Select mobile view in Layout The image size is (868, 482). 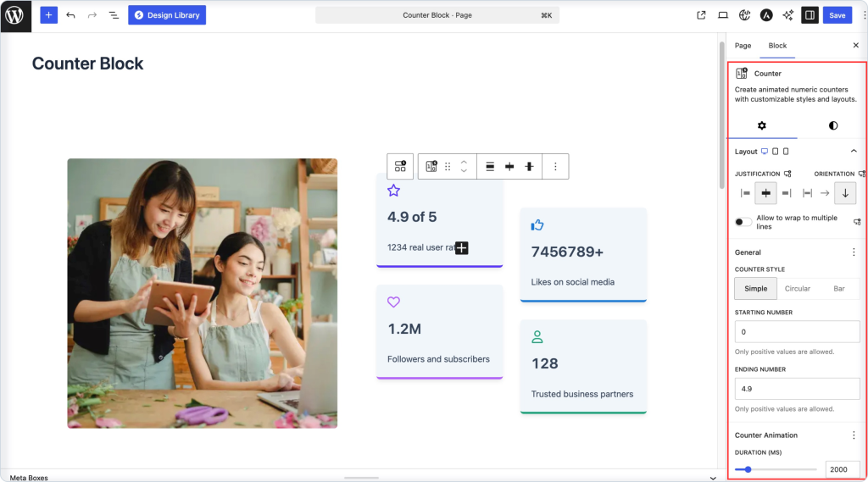786,152
